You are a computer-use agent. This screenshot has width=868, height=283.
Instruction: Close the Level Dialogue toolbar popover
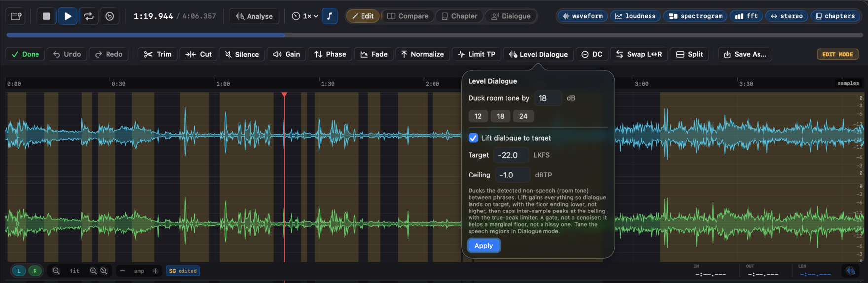[x=539, y=54]
